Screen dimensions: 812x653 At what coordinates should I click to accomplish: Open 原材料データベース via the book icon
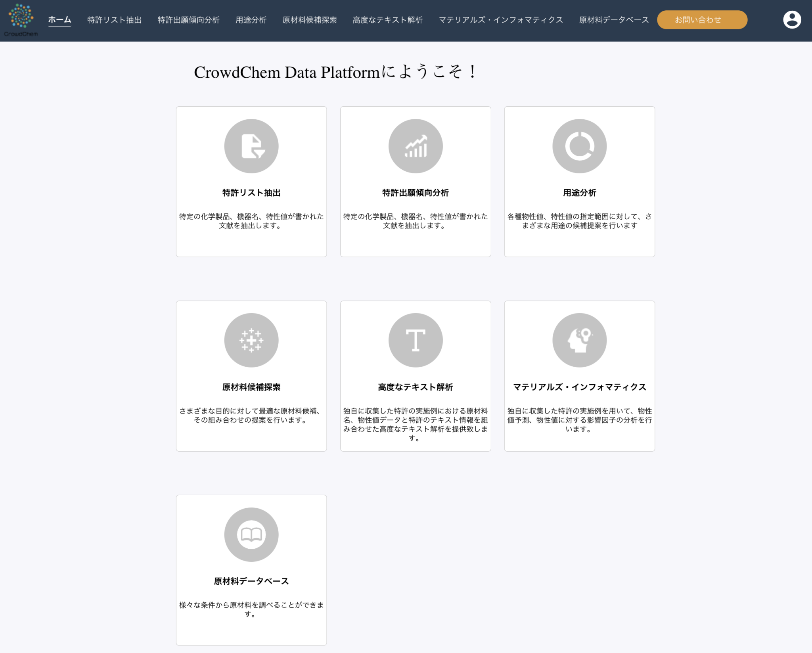pos(251,534)
